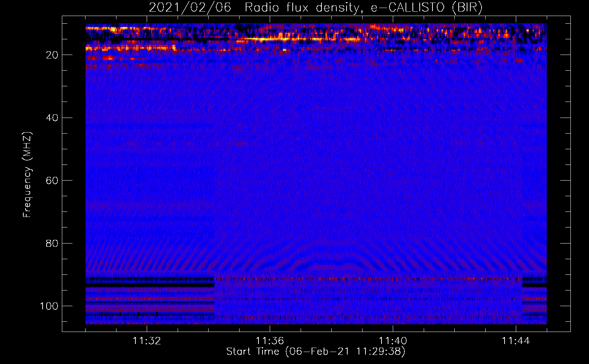This screenshot has width=589, height=364.
Task: Click the 11:44 time tick label
Action: (516, 341)
